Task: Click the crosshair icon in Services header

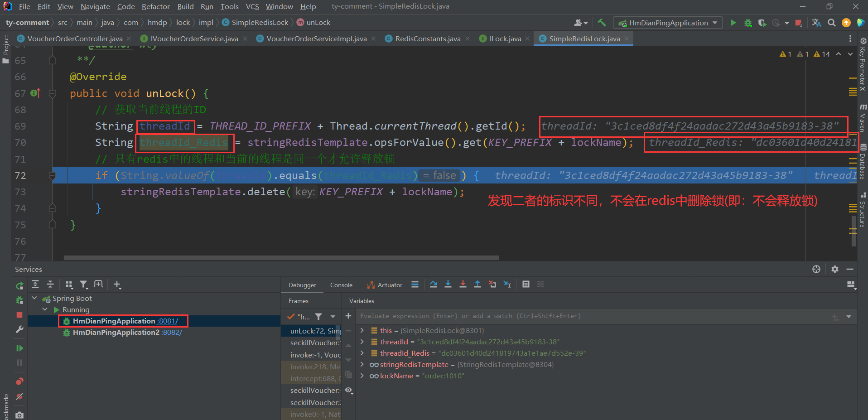Action: tap(816, 269)
